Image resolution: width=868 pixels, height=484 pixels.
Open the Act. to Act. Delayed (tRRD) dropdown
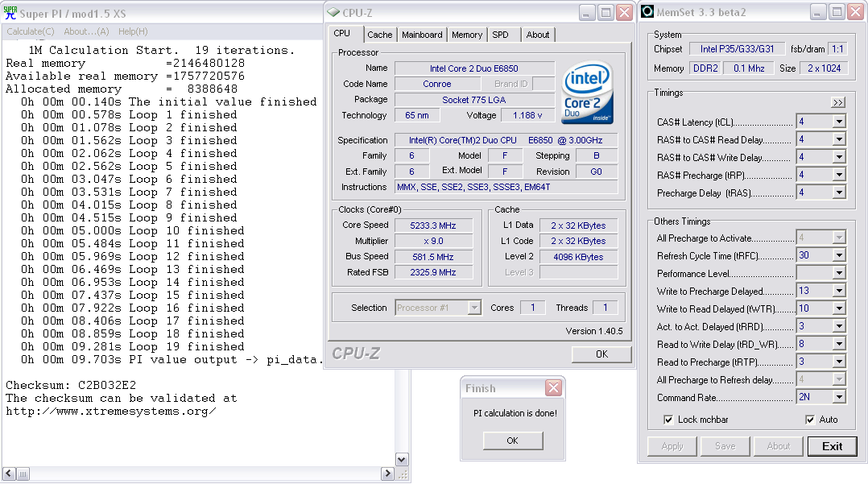click(x=839, y=326)
